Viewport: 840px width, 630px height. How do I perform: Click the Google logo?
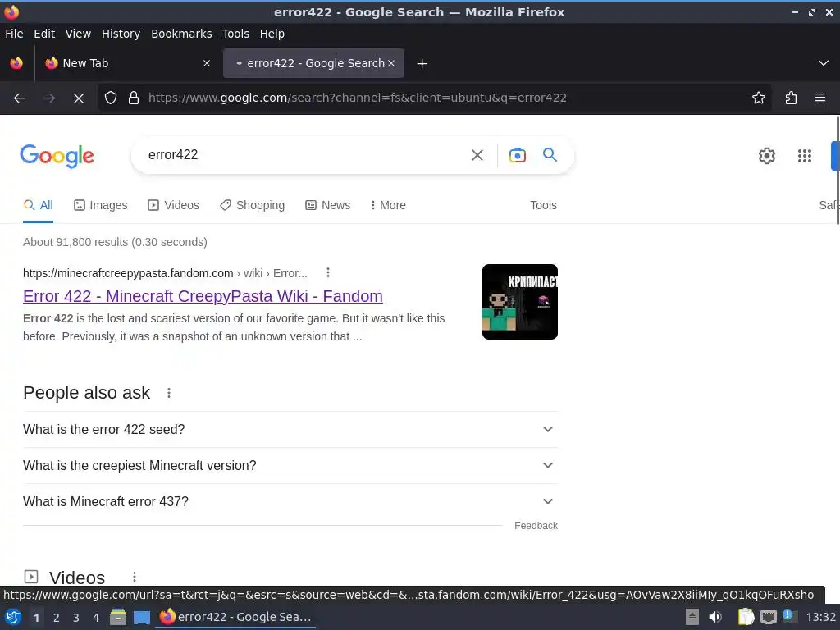[x=57, y=156]
